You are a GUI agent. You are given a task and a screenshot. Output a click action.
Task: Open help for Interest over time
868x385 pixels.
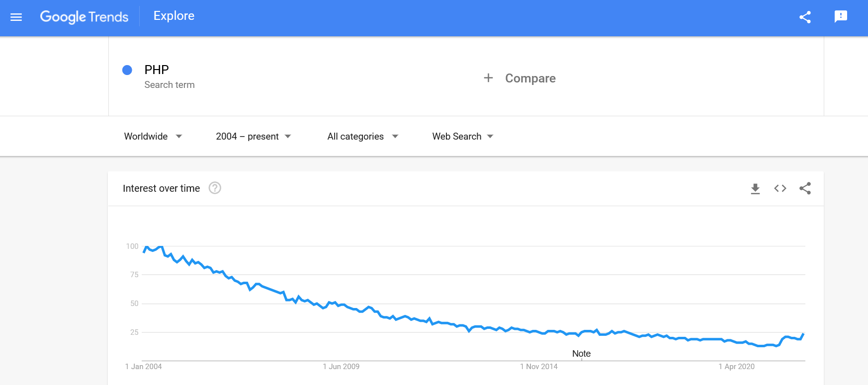coord(215,188)
